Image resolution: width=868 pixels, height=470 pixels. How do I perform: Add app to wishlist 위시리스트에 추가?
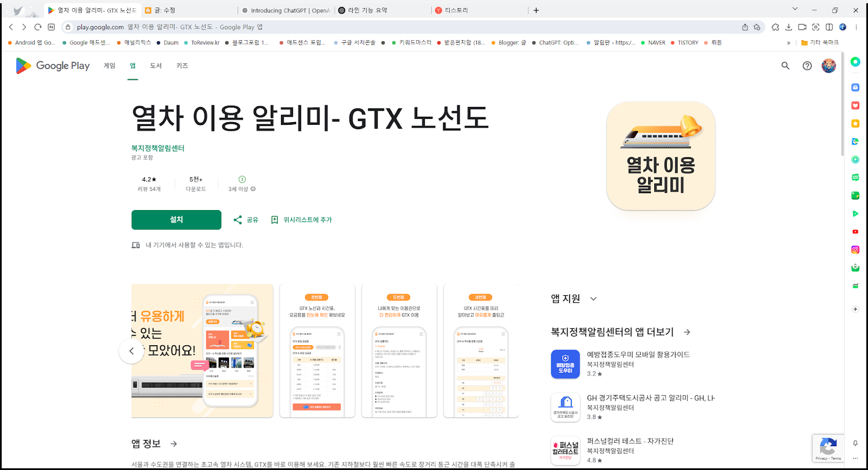pos(301,220)
